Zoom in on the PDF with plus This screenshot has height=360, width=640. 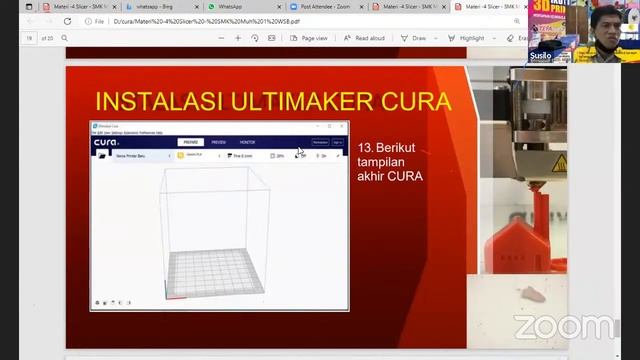(x=238, y=38)
